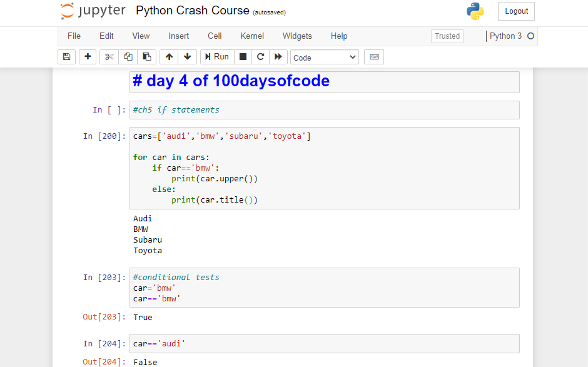
Task: Click into the #ch5 if statements cell
Action: click(x=325, y=110)
